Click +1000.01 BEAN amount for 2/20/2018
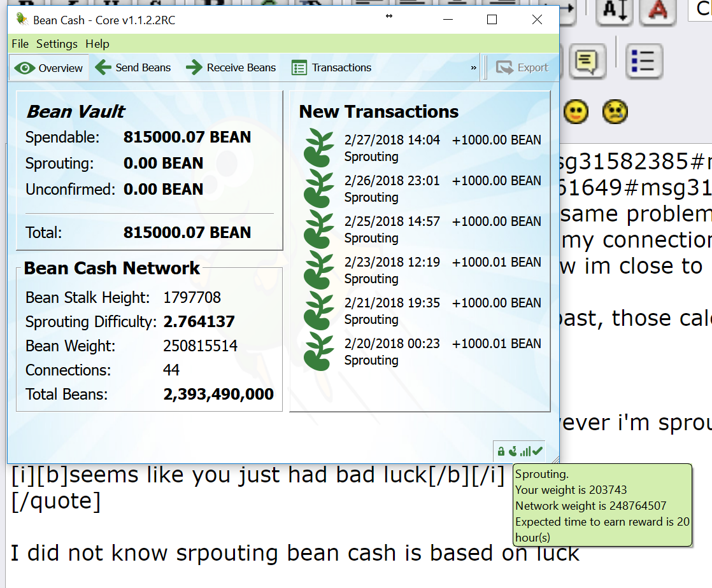Screen dimensions: 712x588 click(496, 344)
